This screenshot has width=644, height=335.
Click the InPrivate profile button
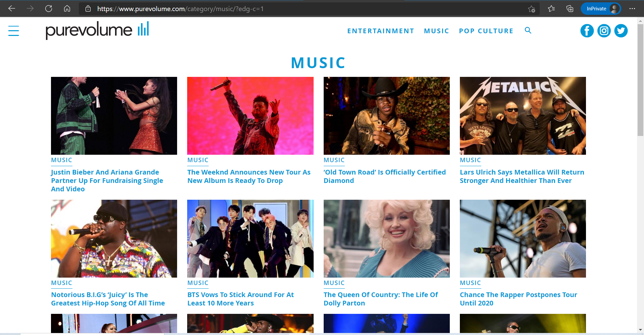click(601, 9)
